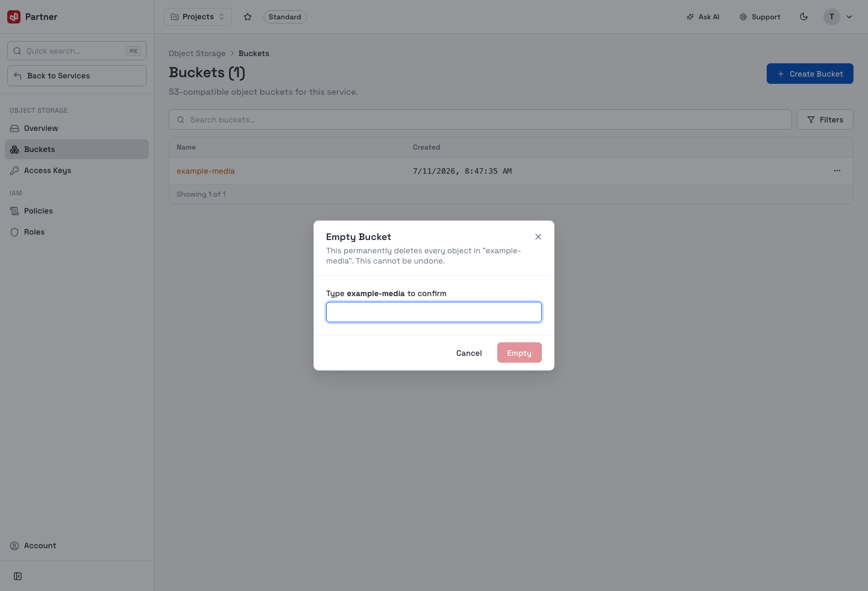Toggle dark mode moon icon
The width and height of the screenshot is (868, 591).
pos(804,17)
